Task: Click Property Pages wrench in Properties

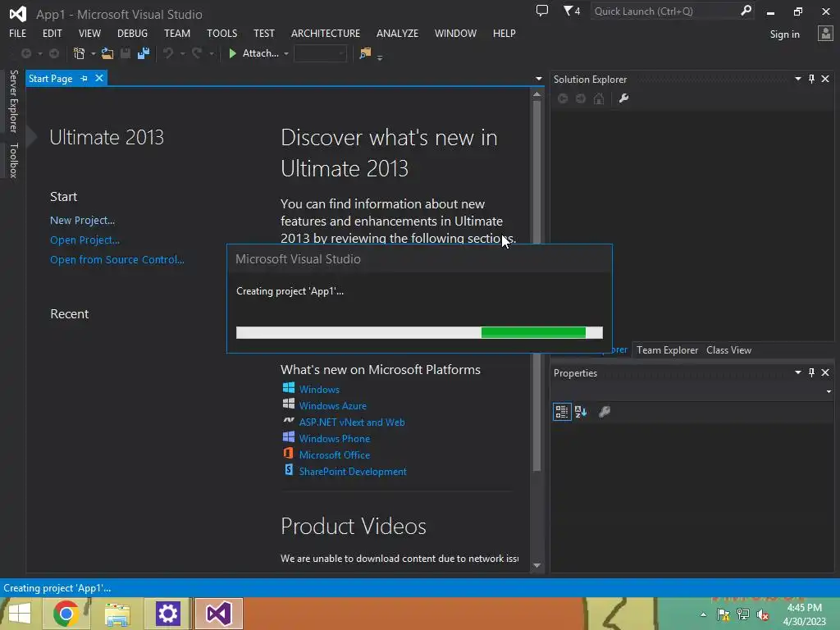Action: click(x=605, y=412)
